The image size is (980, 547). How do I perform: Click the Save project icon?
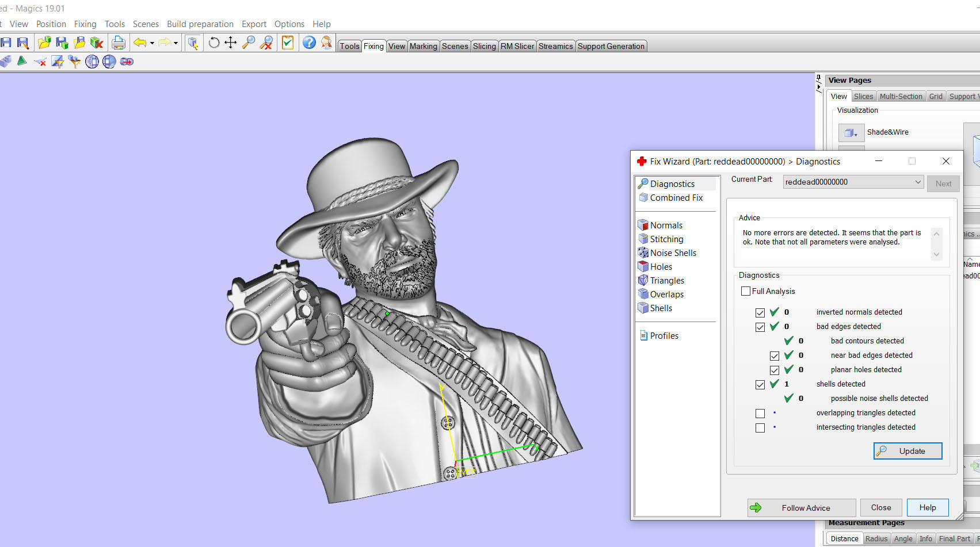tap(6, 43)
